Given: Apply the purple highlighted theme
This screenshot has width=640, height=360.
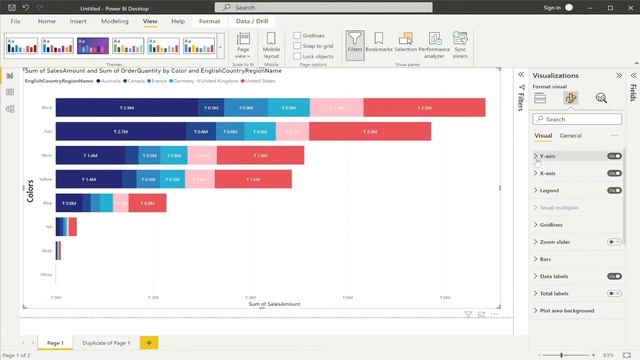Looking at the screenshot, I should point(93,46).
